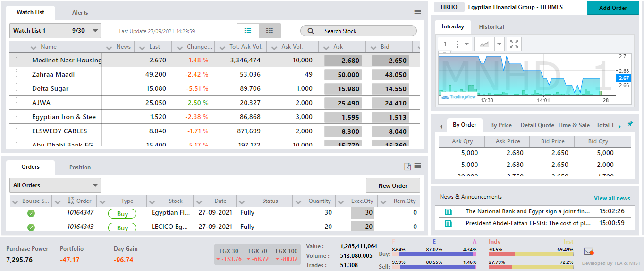Switch watch list to grid view
Viewport: 644px width, 271px height.
(x=270, y=31)
